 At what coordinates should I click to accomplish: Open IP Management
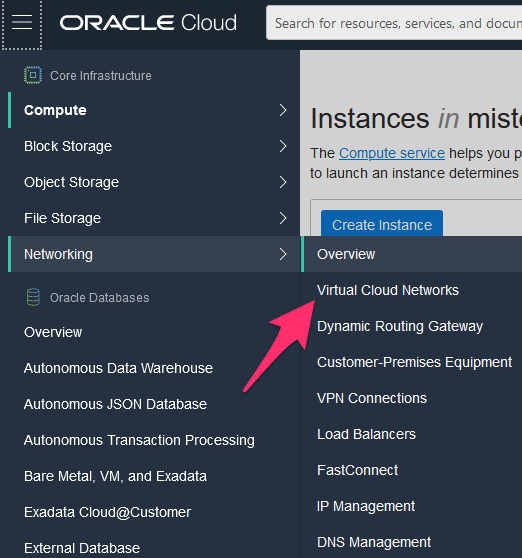(x=411, y=506)
